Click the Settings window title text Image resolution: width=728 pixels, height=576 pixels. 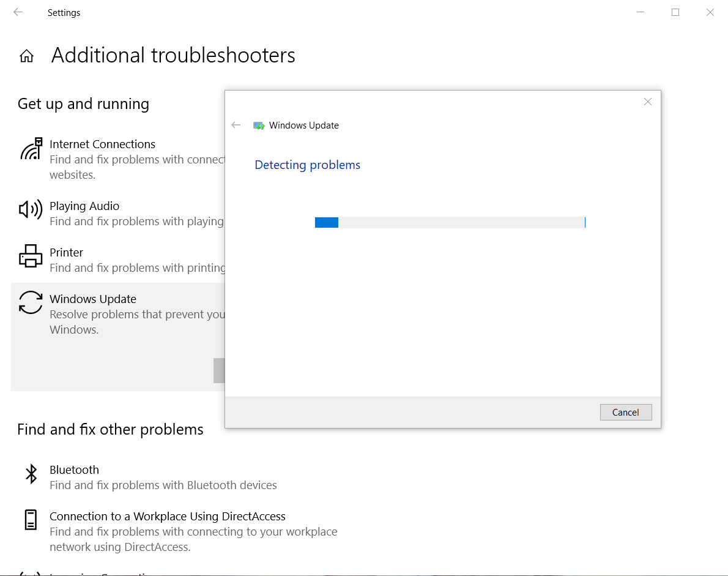(64, 12)
